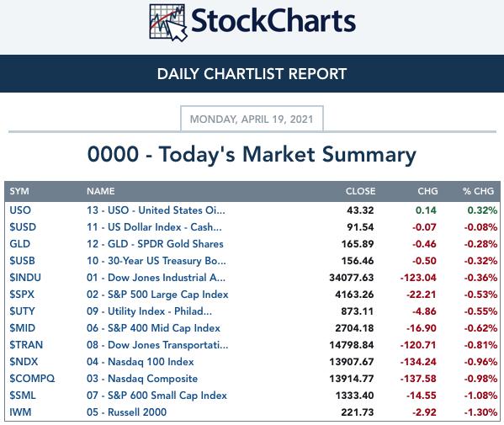Open the USO symbol link
The height and width of the screenshot is (425, 504).
click(20, 210)
